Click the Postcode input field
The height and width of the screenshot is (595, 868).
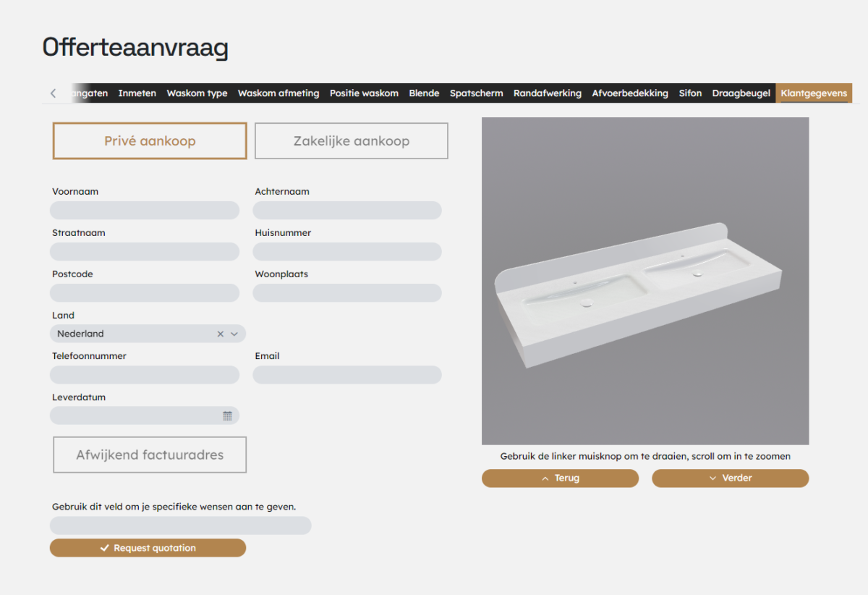point(145,293)
